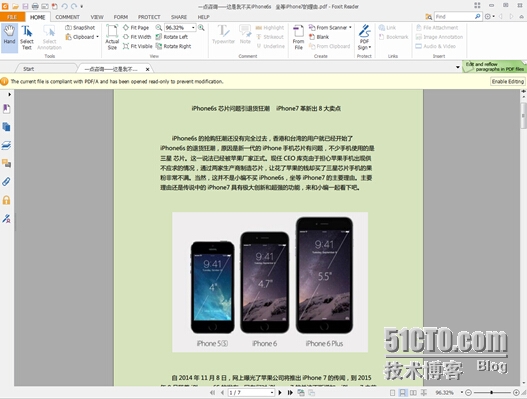Viewport: 527px width, 399px height.
Task: Switch to the SHARE ribbon tab
Action: click(x=179, y=17)
